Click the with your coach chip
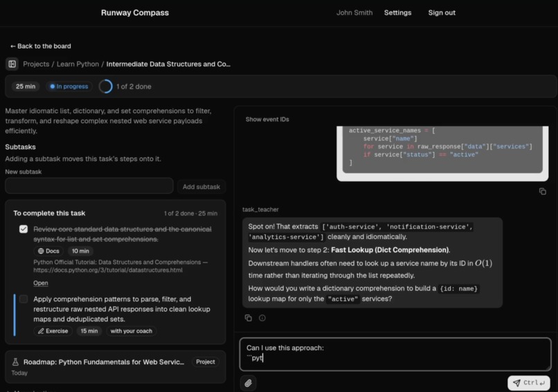 click(132, 331)
